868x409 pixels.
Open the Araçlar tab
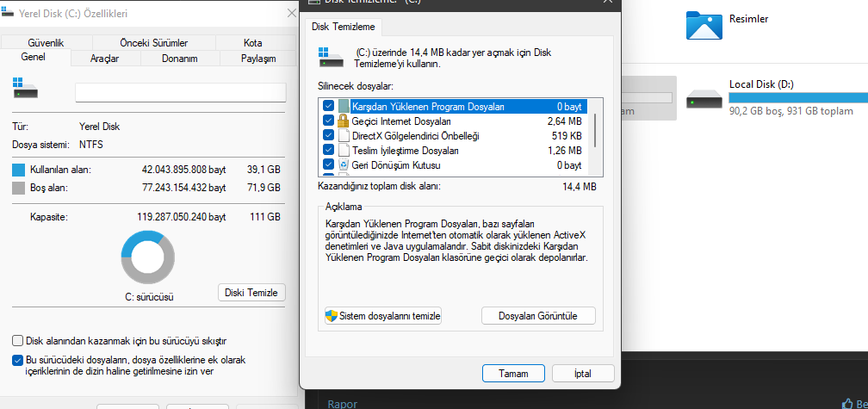click(x=104, y=58)
